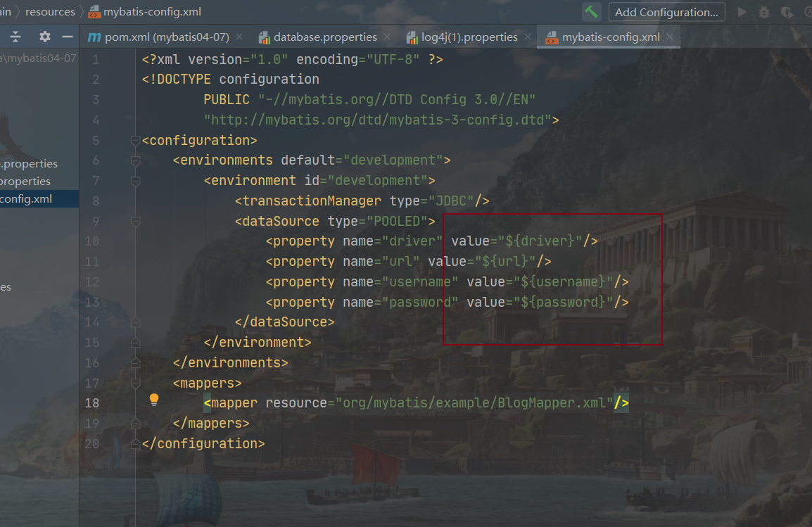Click the resources breadcrumb
Image resolution: width=812 pixels, height=527 pixels.
click(x=50, y=11)
